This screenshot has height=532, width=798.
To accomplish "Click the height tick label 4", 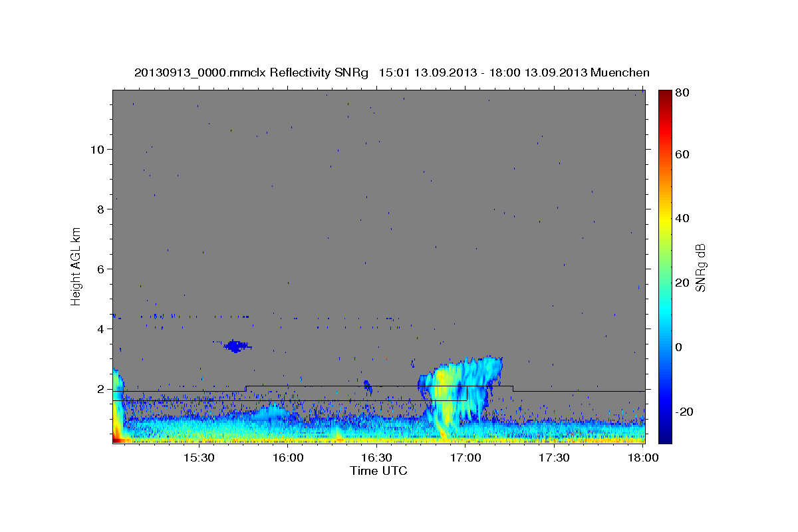I will [100, 329].
